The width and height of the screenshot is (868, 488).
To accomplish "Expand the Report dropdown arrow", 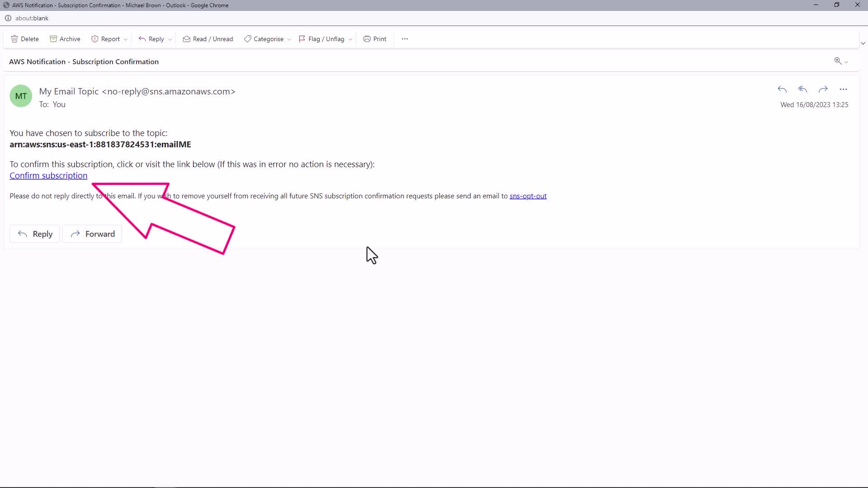I will 126,39.
